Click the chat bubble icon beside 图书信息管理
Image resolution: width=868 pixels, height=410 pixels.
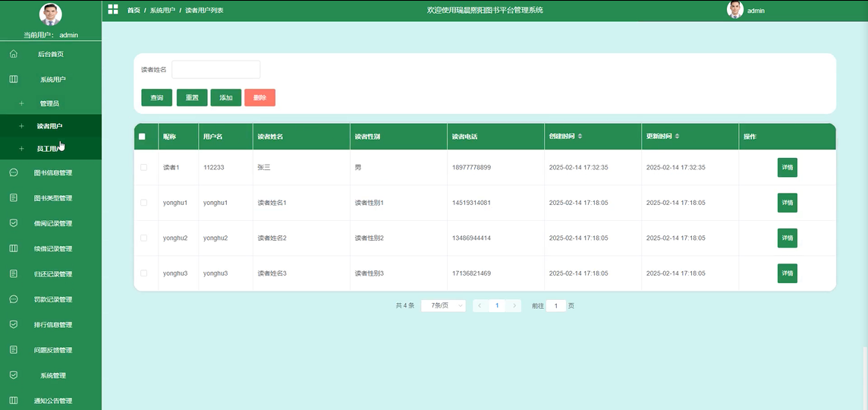[x=14, y=173]
